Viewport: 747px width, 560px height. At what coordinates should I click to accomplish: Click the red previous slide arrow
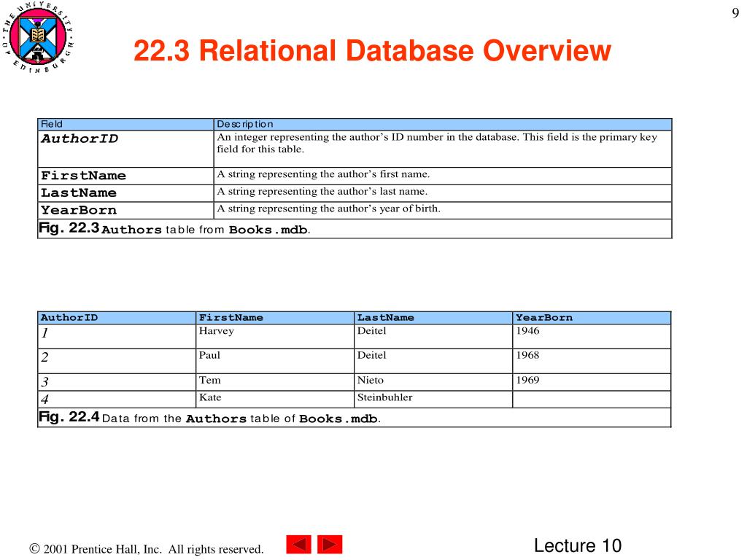298,544
